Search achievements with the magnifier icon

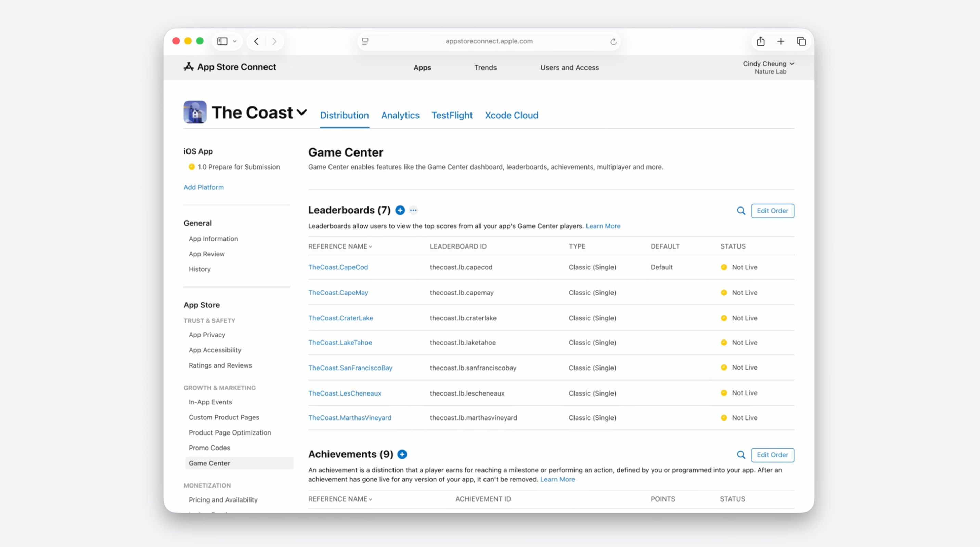click(x=741, y=455)
